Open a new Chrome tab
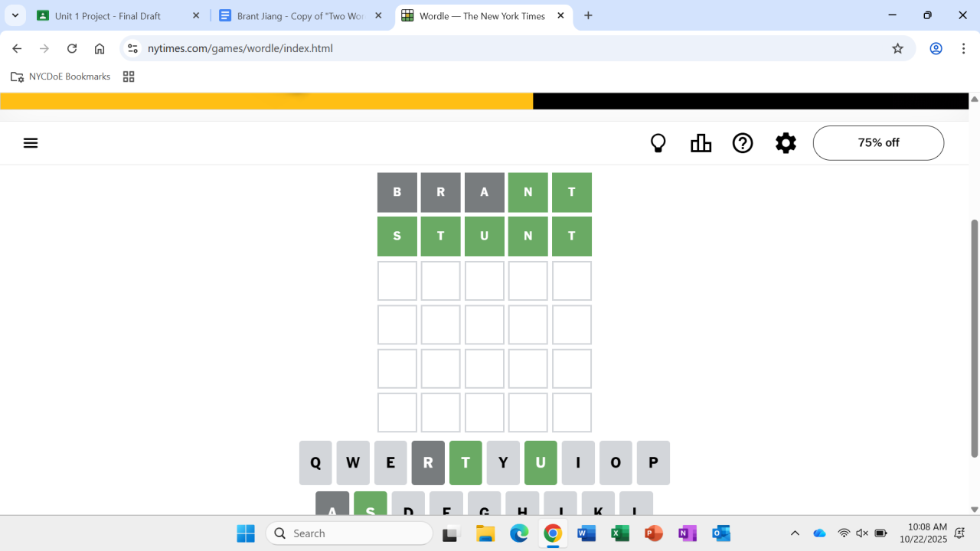This screenshot has height=551, width=980. point(588,15)
